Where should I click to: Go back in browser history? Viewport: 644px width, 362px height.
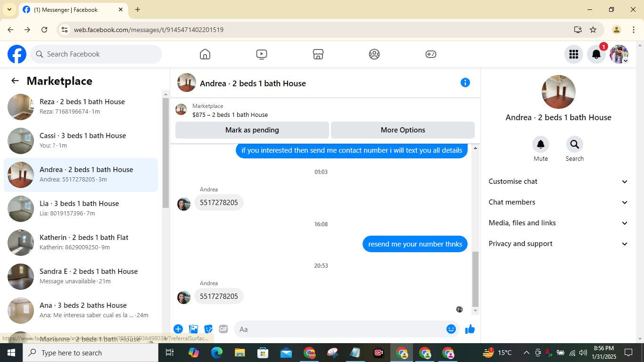(10, 30)
